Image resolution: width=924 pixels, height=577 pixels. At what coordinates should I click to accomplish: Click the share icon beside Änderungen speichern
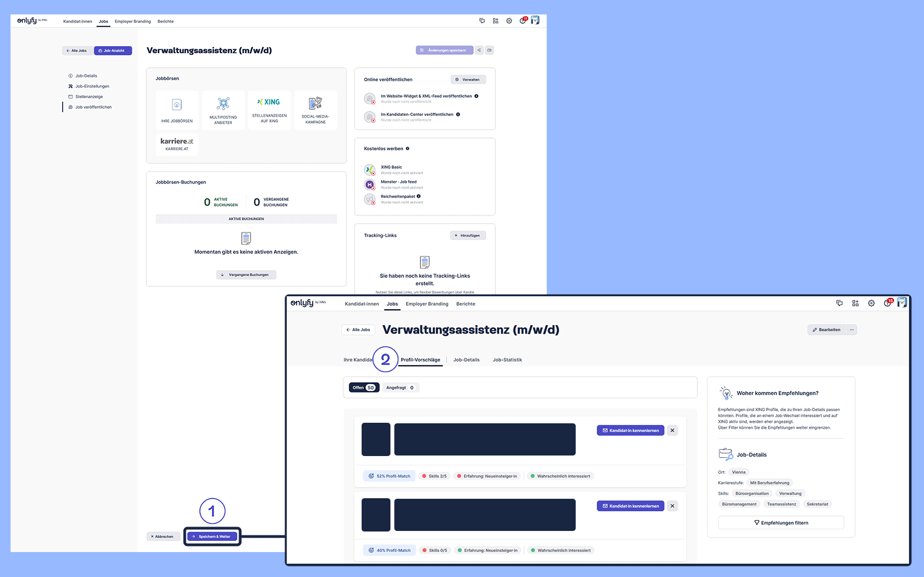point(479,50)
